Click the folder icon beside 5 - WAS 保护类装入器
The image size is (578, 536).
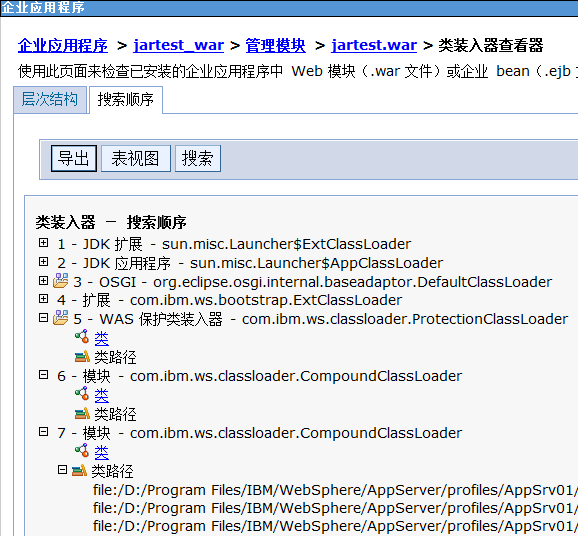coord(60,317)
